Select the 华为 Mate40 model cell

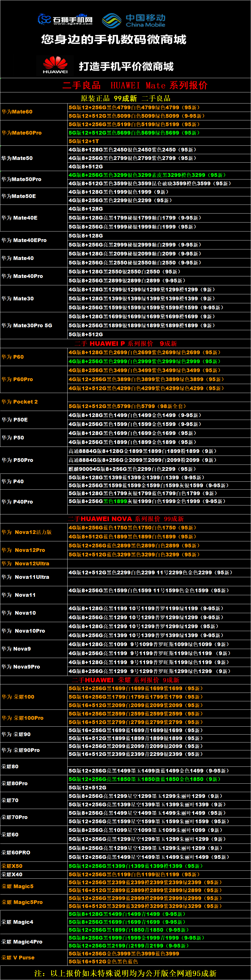point(34,258)
